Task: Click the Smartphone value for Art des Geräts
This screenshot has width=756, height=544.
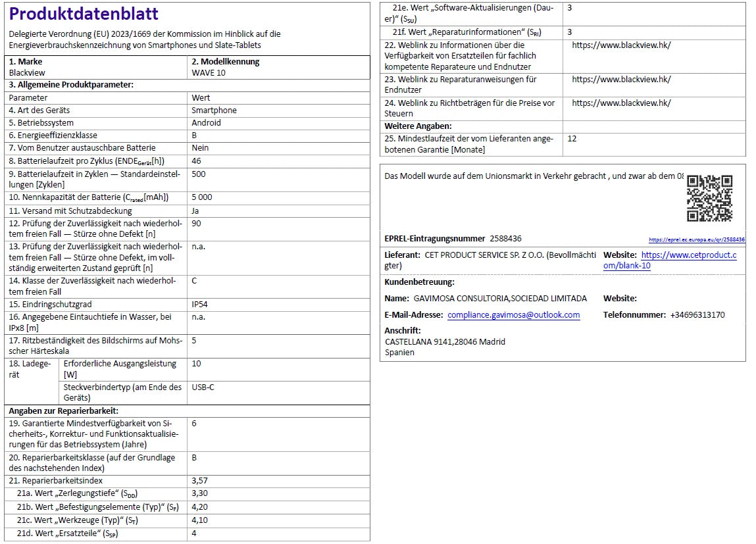Action: point(214,111)
